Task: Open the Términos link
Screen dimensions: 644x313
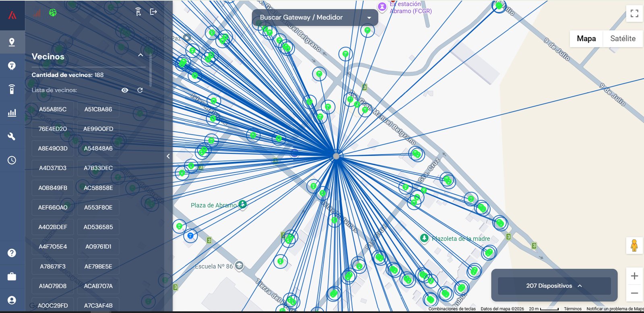Action: tap(573, 309)
